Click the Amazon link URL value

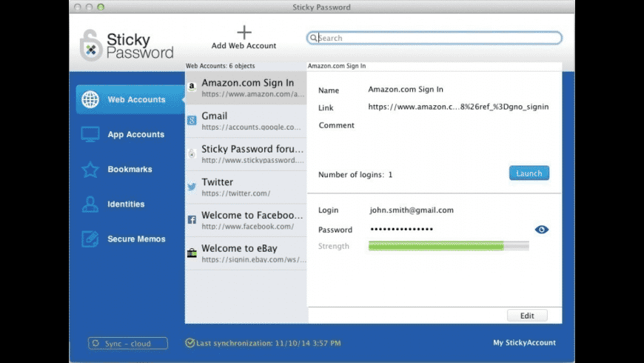pos(458,107)
